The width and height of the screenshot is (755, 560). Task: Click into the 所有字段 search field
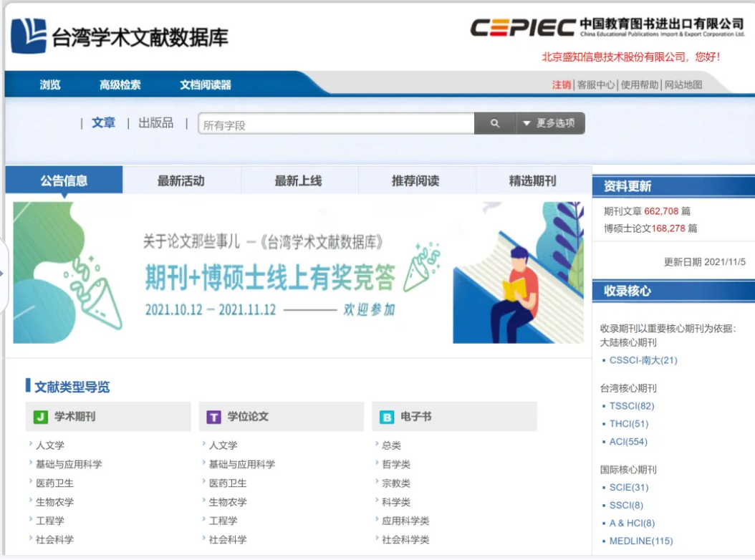pos(335,125)
